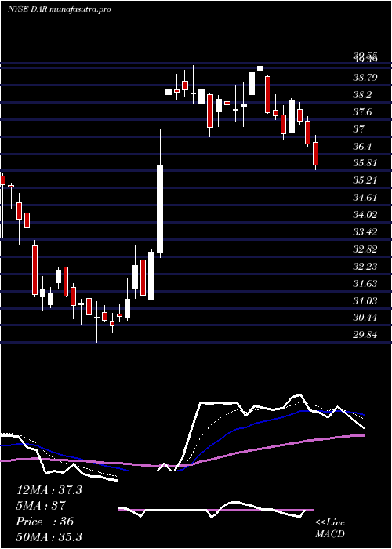
Task: Select the 32.23 price label
Action: 365,267
